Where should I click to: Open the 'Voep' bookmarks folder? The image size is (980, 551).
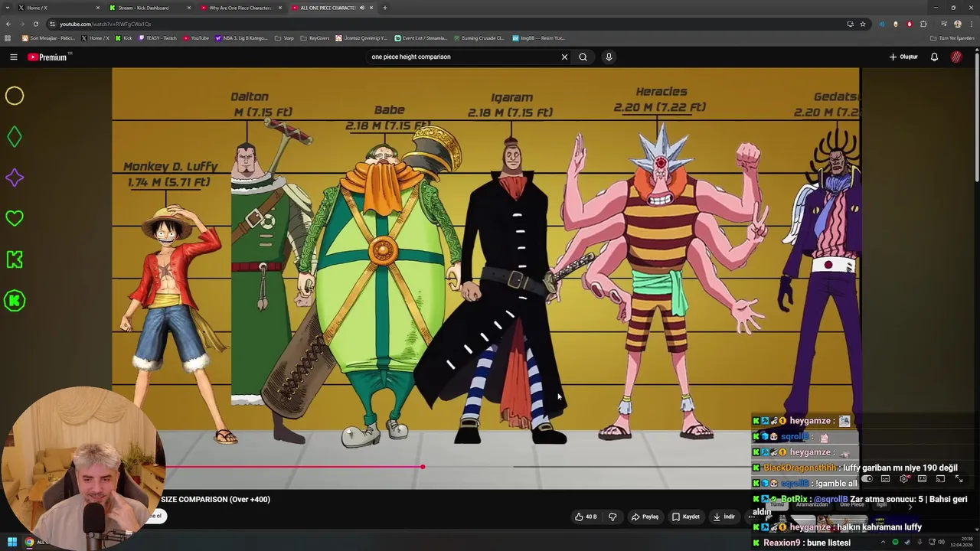point(284,37)
